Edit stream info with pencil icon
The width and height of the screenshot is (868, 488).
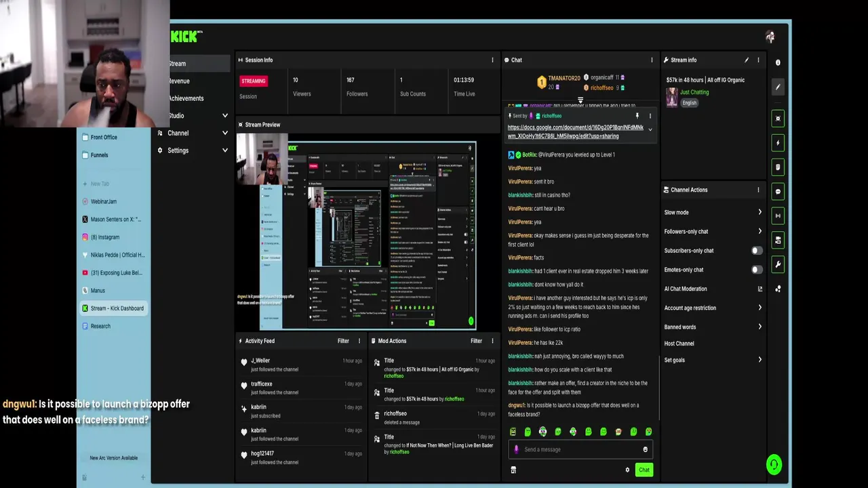point(747,60)
